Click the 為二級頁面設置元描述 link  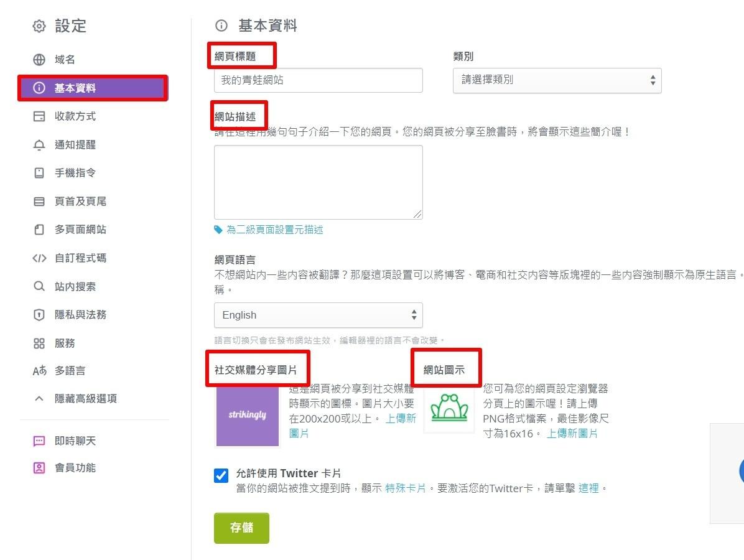pos(274,230)
